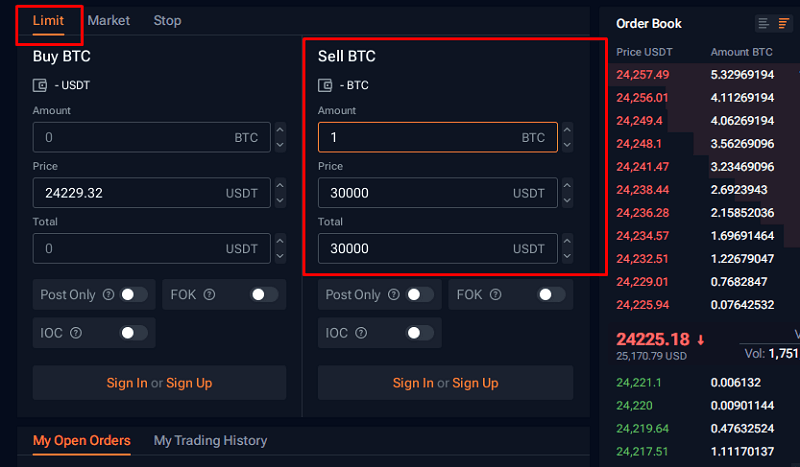The height and width of the screenshot is (467, 800).
Task: Click the BTC wallet icon under Sell BTC
Action: point(325,85)
